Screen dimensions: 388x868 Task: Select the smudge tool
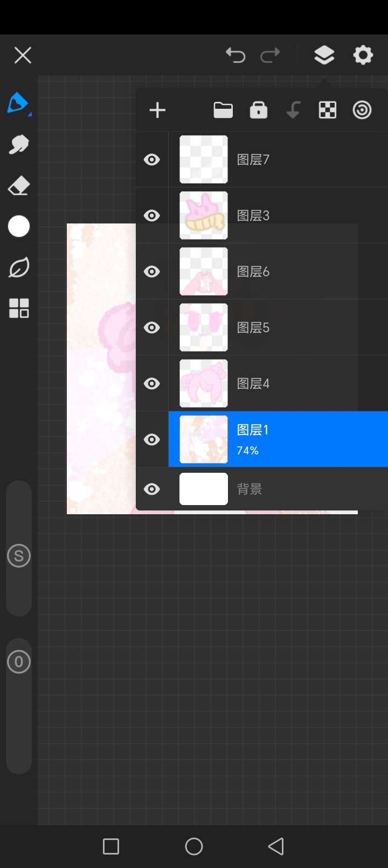(x=18, y=144)
